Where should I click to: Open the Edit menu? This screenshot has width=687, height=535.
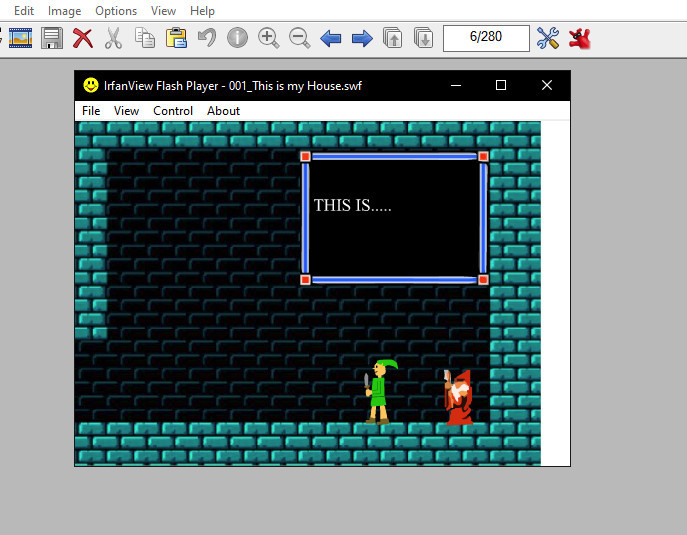tap(24, 11)
